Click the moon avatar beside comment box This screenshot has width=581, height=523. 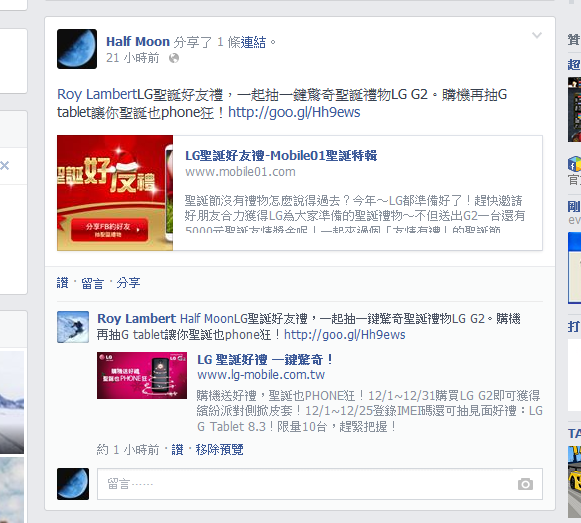coord(73,484)
